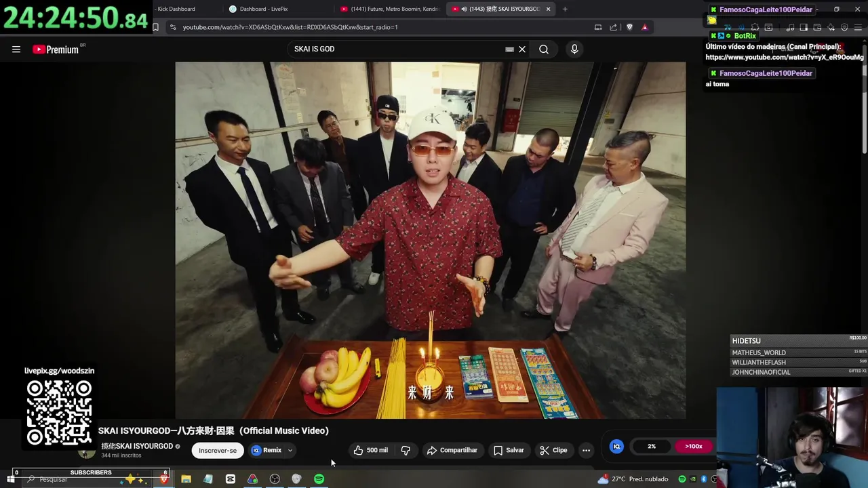Image resolution: width=868 pixels, height=488 pixels.
Task: Create a clip with Clipe
Action: [553, 450]
